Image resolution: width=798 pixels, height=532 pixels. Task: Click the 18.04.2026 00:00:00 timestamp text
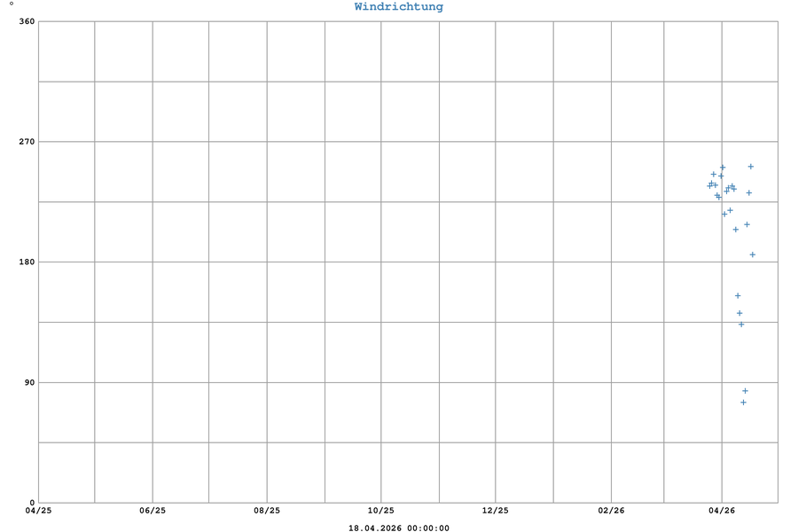(x=398, y=528)
